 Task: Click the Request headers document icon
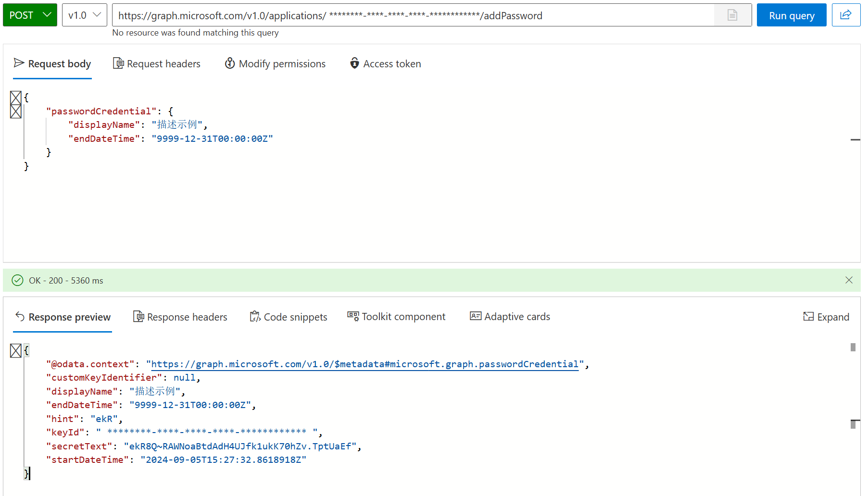pos(118,63)
